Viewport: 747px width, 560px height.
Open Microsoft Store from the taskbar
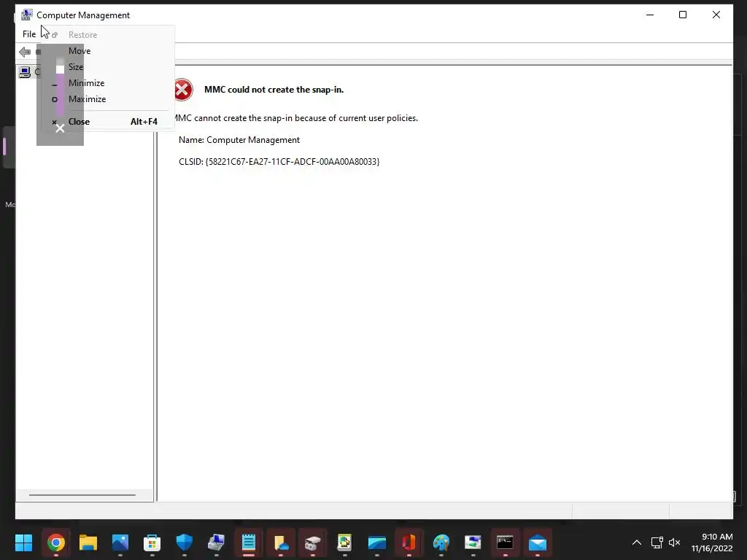(152, 542)
